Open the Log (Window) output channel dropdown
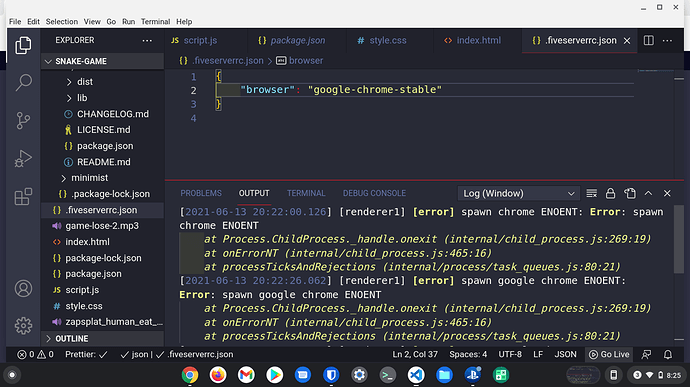 pyautogui.click(x=518, y=193)
